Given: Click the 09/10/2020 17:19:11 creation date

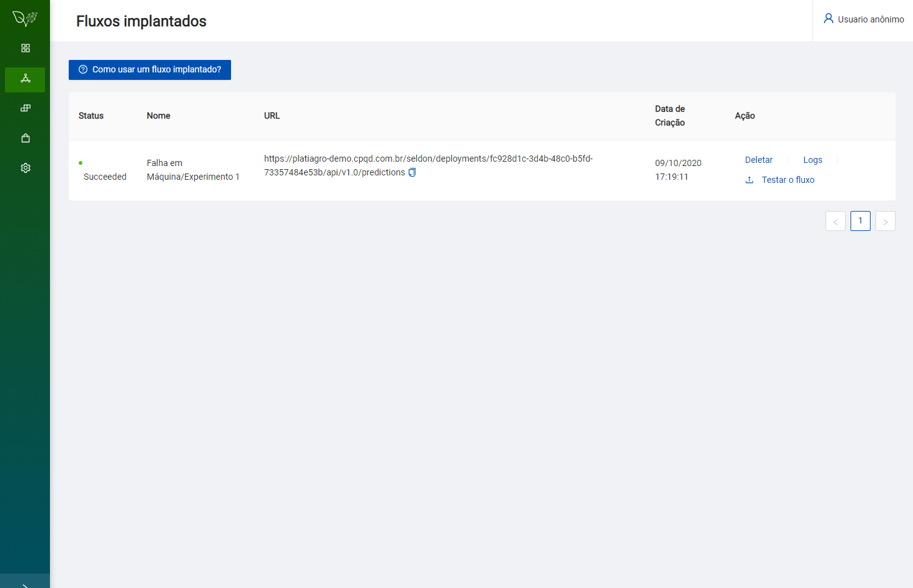Looking at the screenshot, I should [678, 170].
